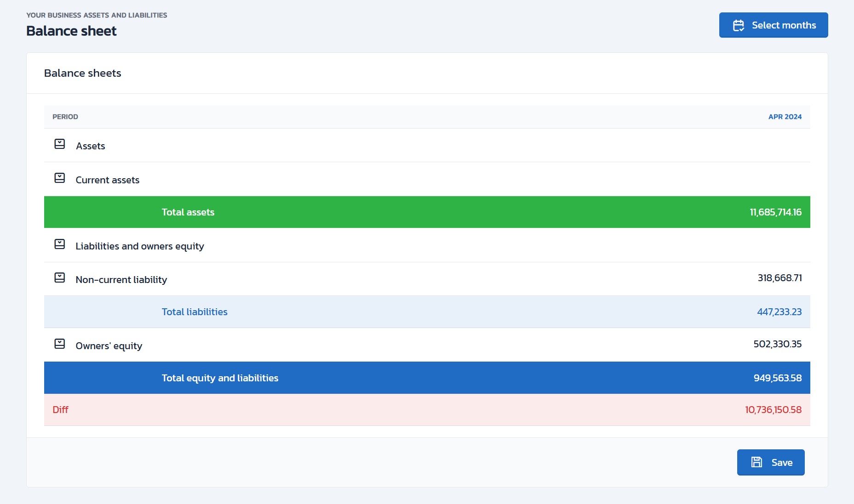Collapse the Non-current liability row label
The image size is (854, 504).
click(x=121, y=280)
